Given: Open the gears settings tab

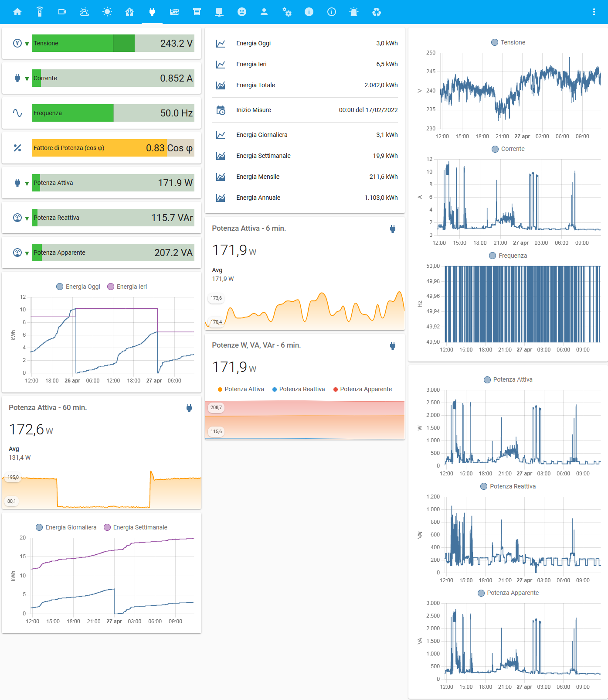Looking at the screenshot, I should 287,12.
